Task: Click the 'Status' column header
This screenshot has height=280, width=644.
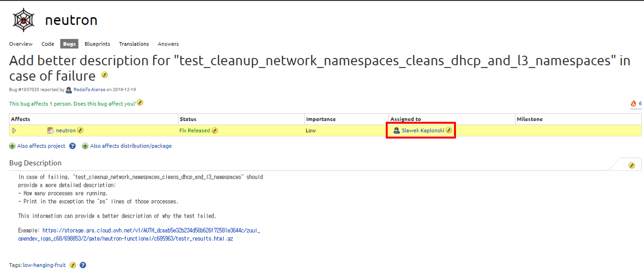Action: (188, 119)
